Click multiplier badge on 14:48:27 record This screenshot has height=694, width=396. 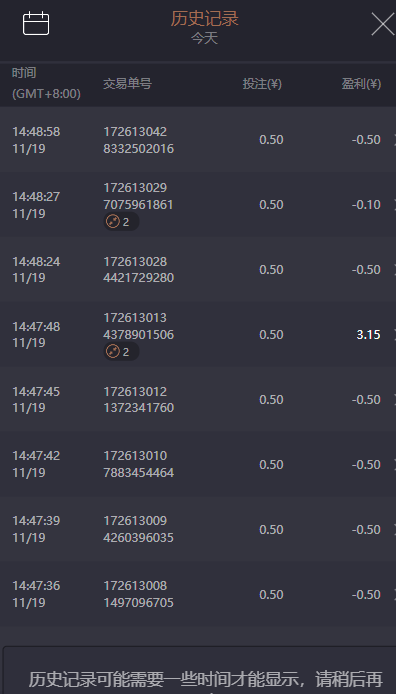121,222
